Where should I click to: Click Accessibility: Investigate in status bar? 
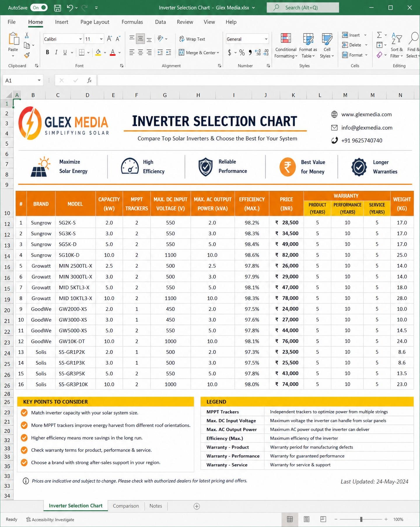pos(50,519)
